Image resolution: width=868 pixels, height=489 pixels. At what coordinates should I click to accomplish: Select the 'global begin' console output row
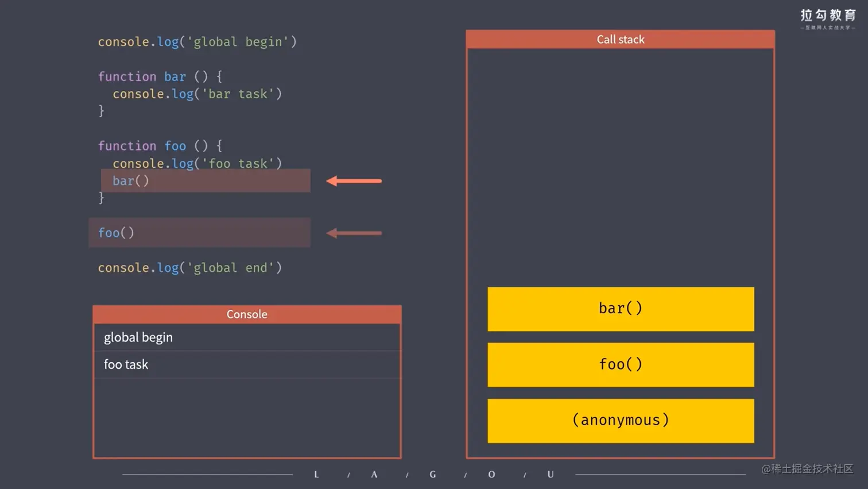(x=247, y=337)
